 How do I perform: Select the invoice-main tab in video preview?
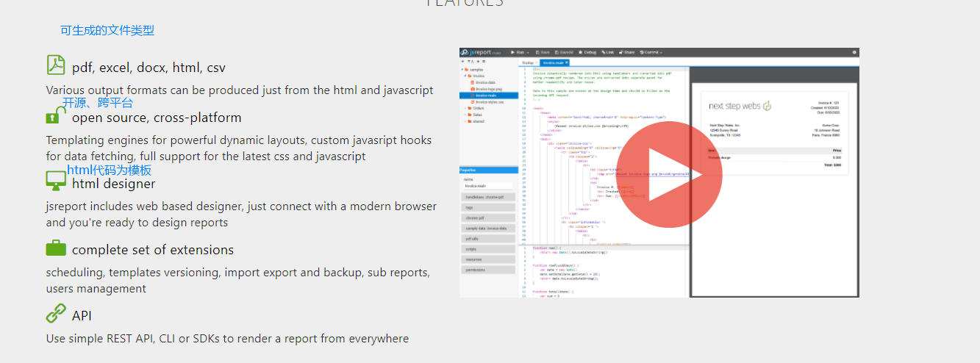553,62
